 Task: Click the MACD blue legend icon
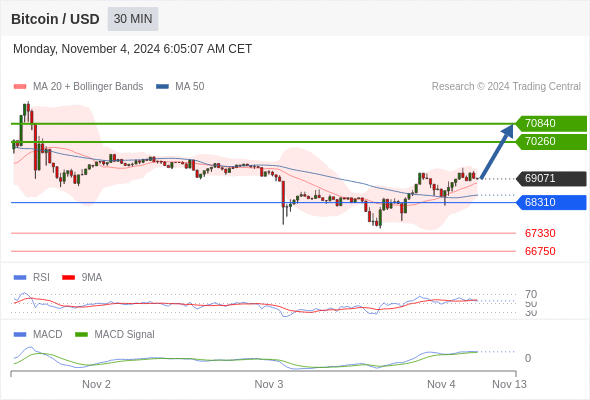20,335
